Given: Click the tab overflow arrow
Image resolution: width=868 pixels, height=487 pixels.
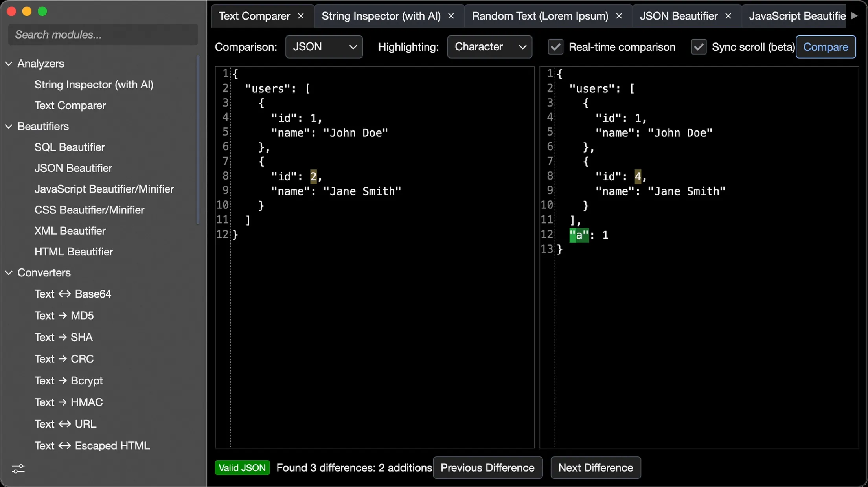Looking at the screenshot, I should [854, 16].
